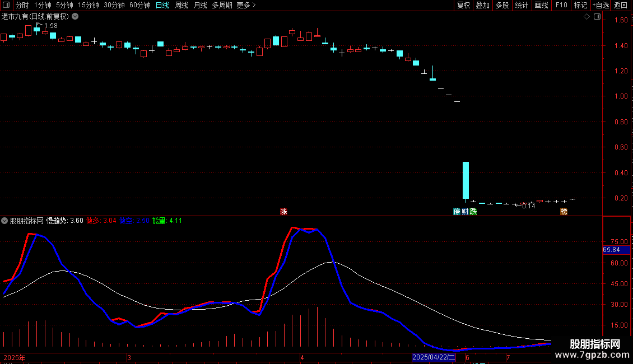The image size is (633, 364).
Task: Click the 75.00 indicator axis label
Action: point(619,242)
